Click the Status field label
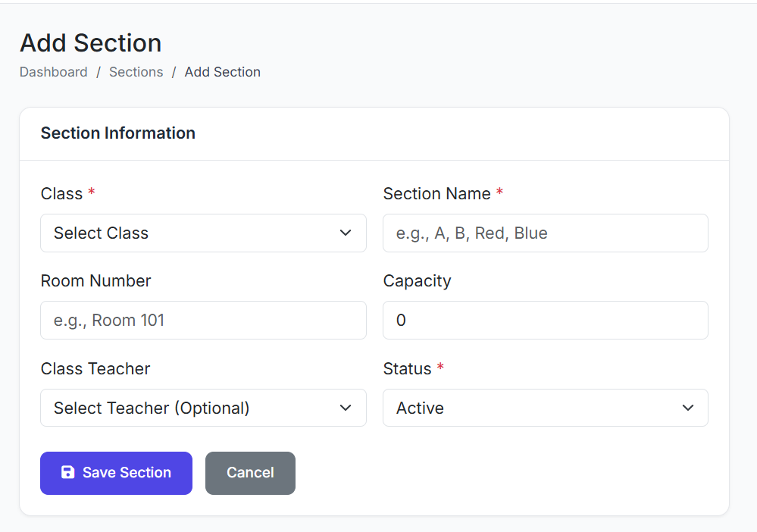 [x=407, y=369]
